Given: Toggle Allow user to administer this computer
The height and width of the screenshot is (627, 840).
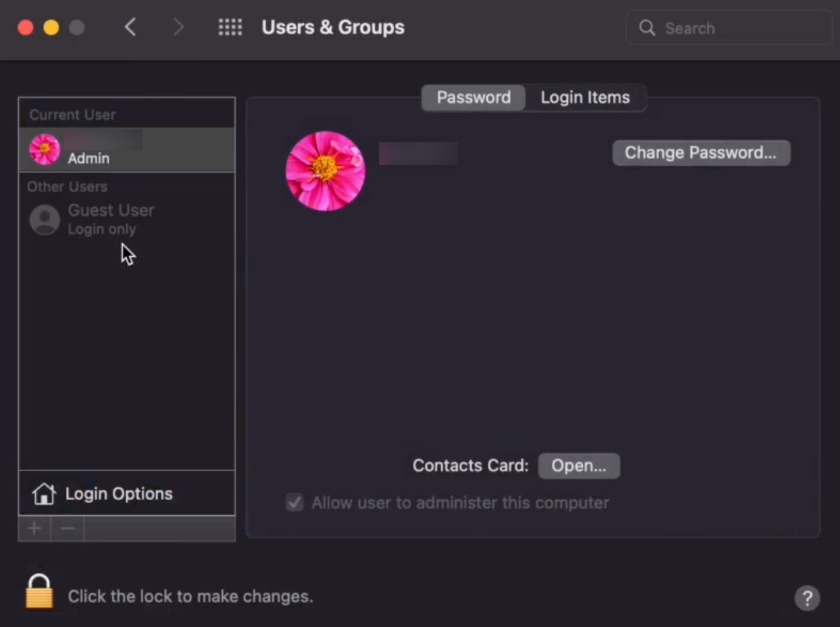Looking at the screenshot, I should point(294,503).
